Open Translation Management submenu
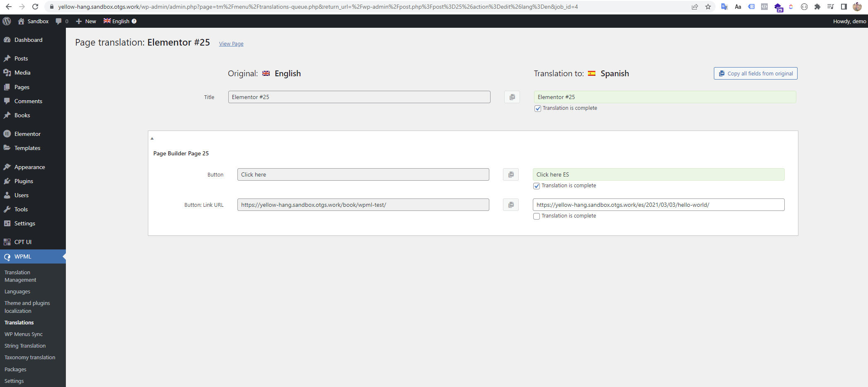 point(20,276)
